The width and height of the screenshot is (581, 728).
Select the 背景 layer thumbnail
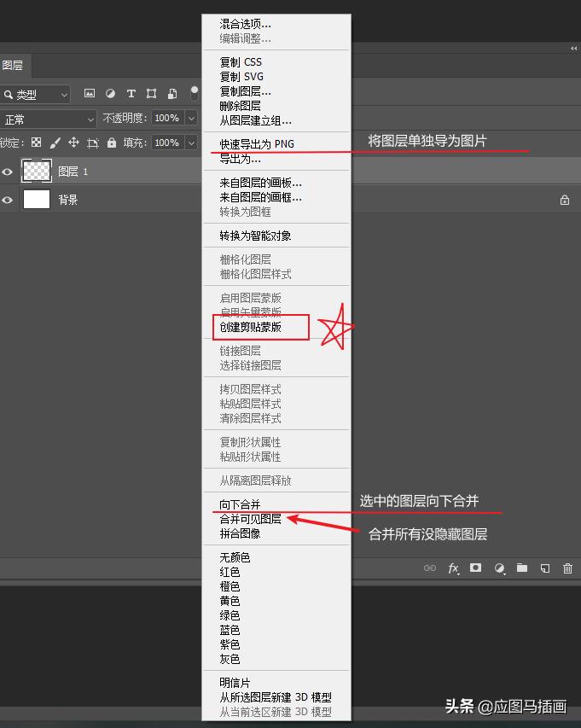(x=37, y=200)
